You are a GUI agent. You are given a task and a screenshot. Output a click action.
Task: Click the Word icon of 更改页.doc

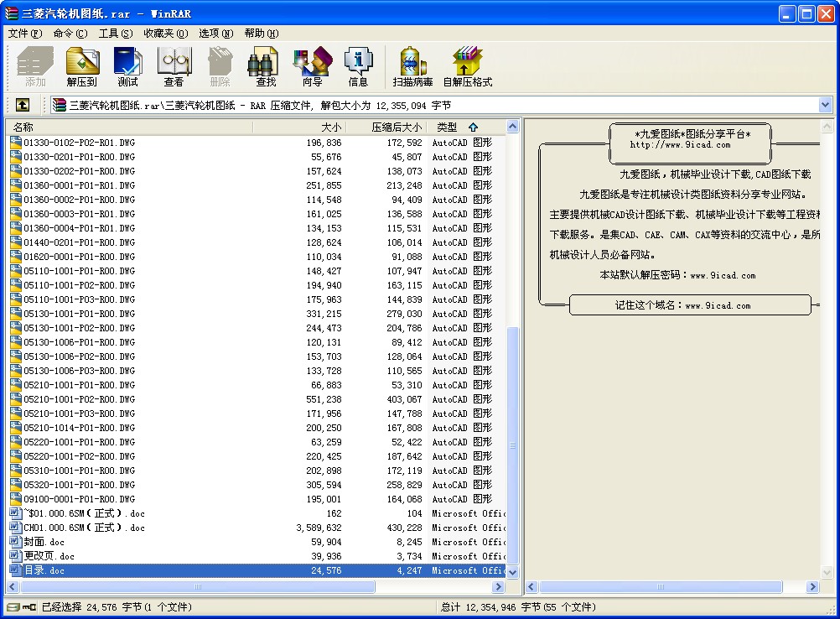[16, 556]
